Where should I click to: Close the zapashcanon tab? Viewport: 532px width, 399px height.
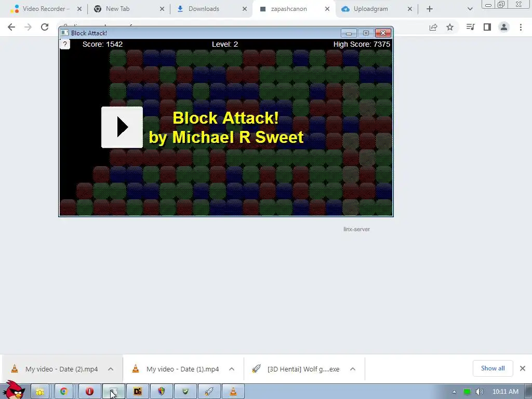coord(327,9)
